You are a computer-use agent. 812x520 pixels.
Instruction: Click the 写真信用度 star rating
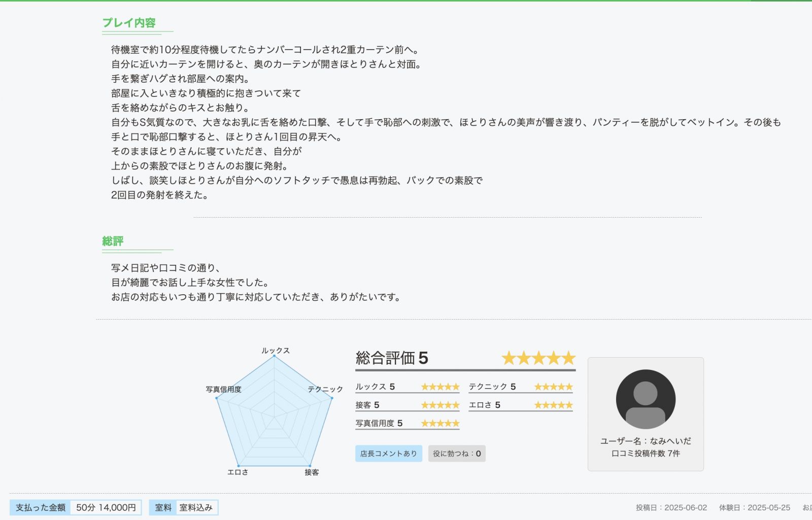[x=440, y=424]
